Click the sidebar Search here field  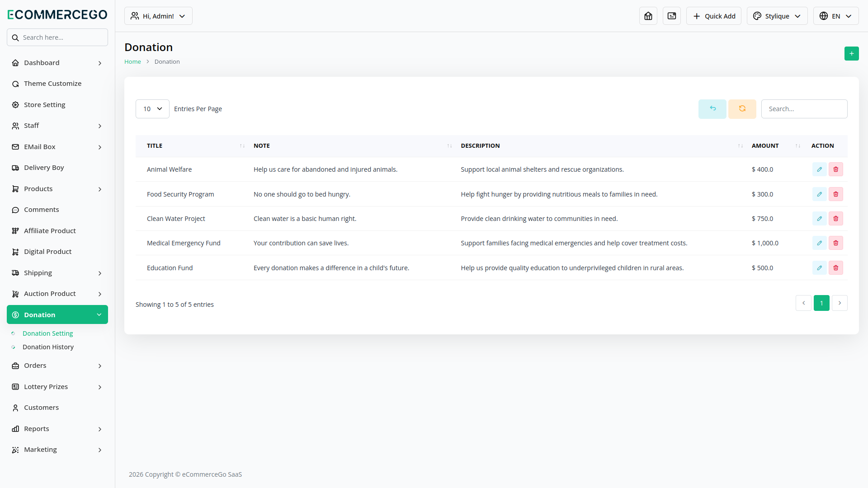pos(57,38)
